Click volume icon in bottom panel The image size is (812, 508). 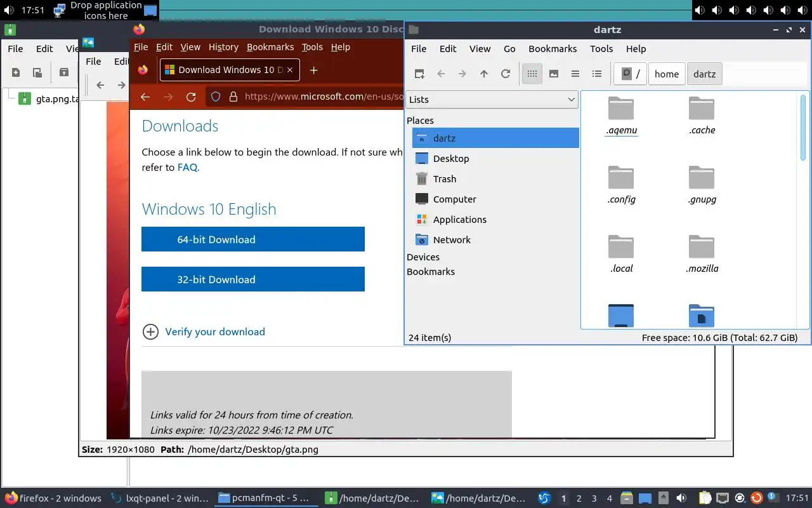pyautogui.click(x=681, y=498)
